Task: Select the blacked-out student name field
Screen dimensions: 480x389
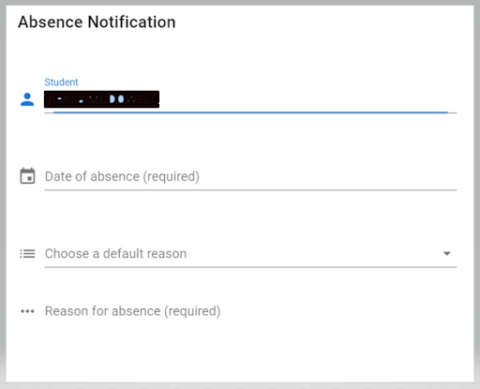Action: [102, 99]
